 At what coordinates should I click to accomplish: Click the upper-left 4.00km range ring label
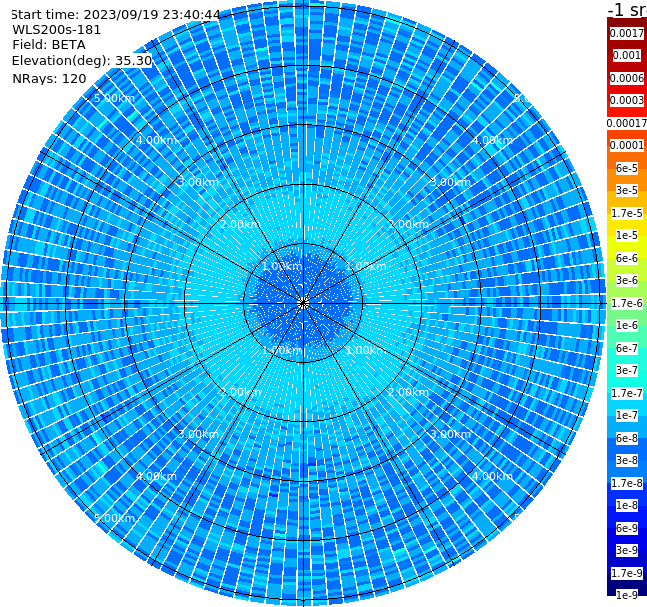pos(156,140)
